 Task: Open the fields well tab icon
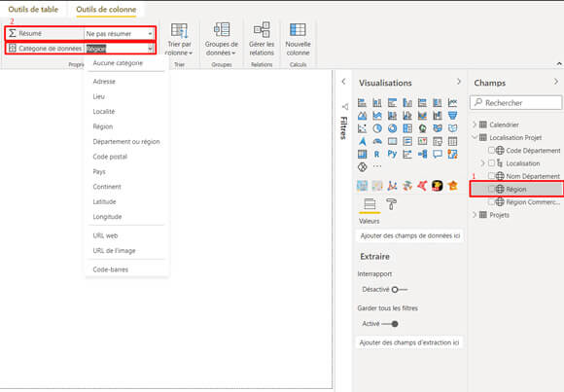click(x=370, y=204)
